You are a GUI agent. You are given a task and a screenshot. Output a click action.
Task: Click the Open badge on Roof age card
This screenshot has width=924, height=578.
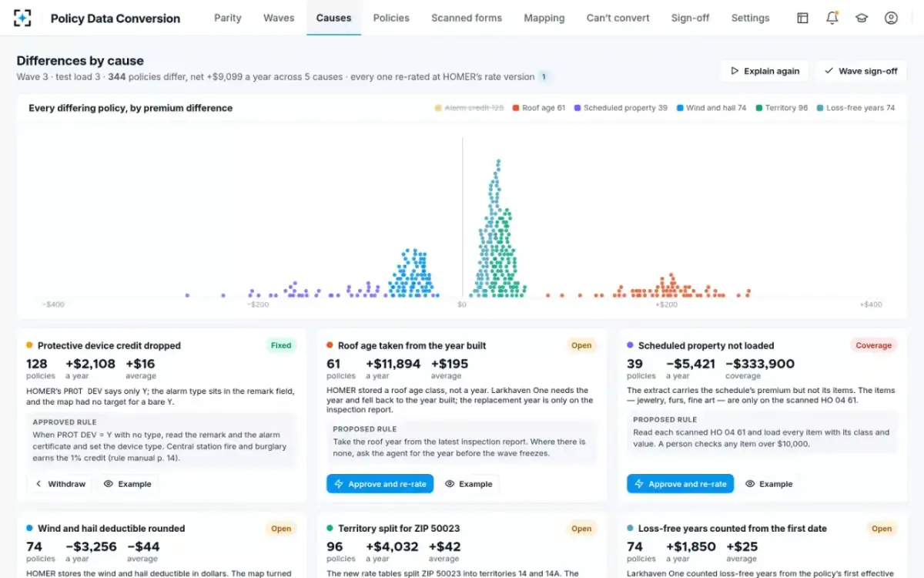click(581, 345)
